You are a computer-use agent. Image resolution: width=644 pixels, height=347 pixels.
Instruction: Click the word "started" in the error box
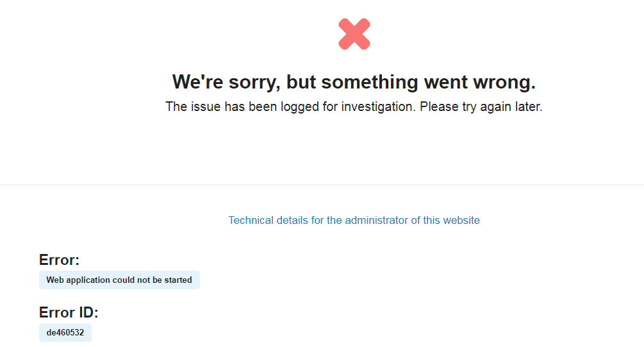click(178, 280)
